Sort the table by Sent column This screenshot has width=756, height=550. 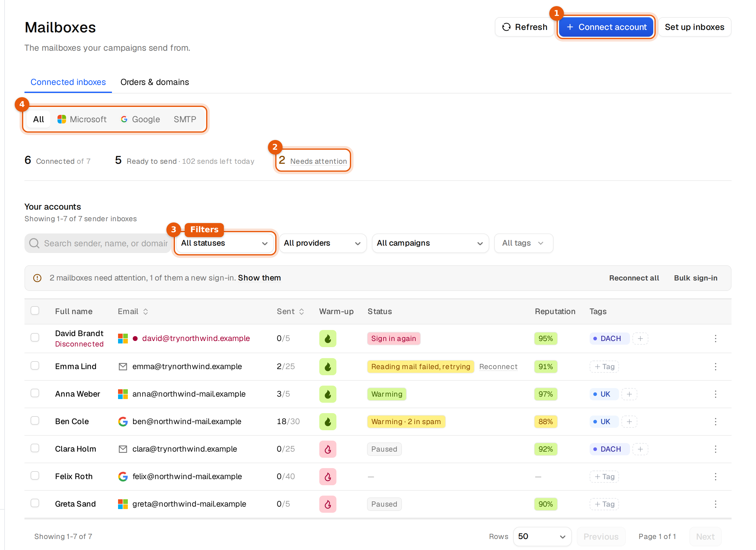(x=290, y=311)
